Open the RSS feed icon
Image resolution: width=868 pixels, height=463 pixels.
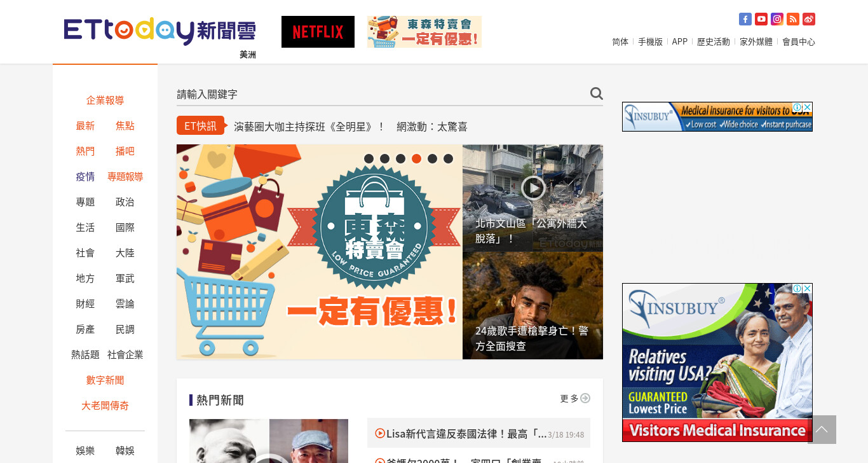[x=793, y=19]
